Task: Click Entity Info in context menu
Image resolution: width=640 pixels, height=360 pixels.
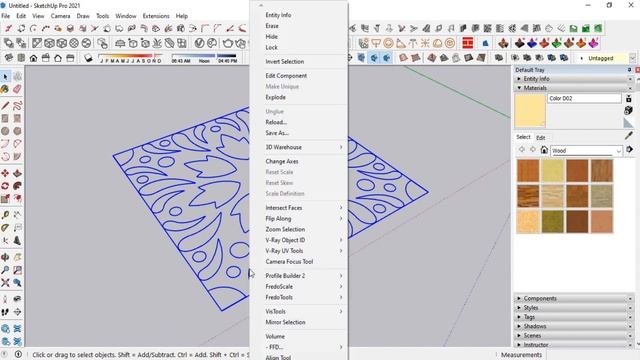Action: [x=278, y=15]
